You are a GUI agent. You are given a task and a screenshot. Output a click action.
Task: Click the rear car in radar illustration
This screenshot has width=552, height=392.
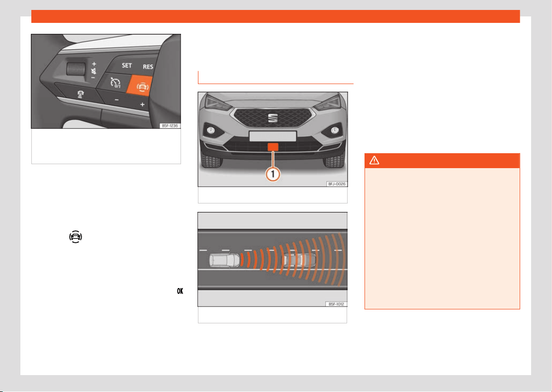click(x=225, y=260)
